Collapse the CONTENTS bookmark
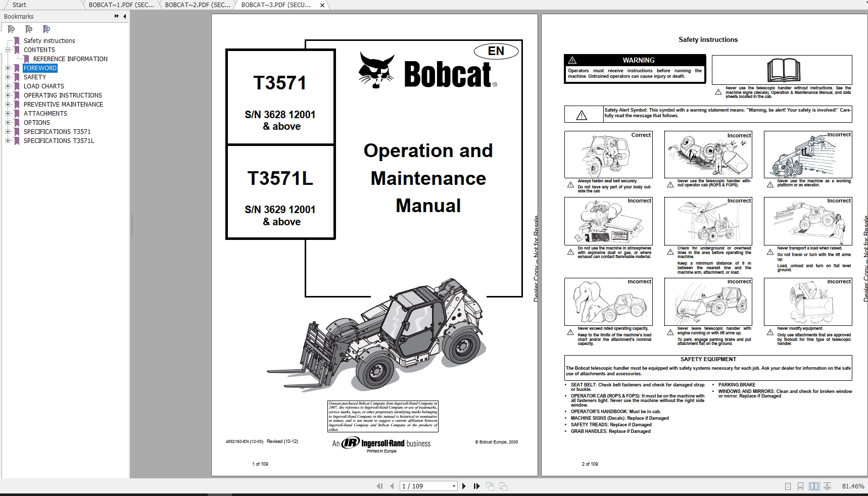 point(7,50)
